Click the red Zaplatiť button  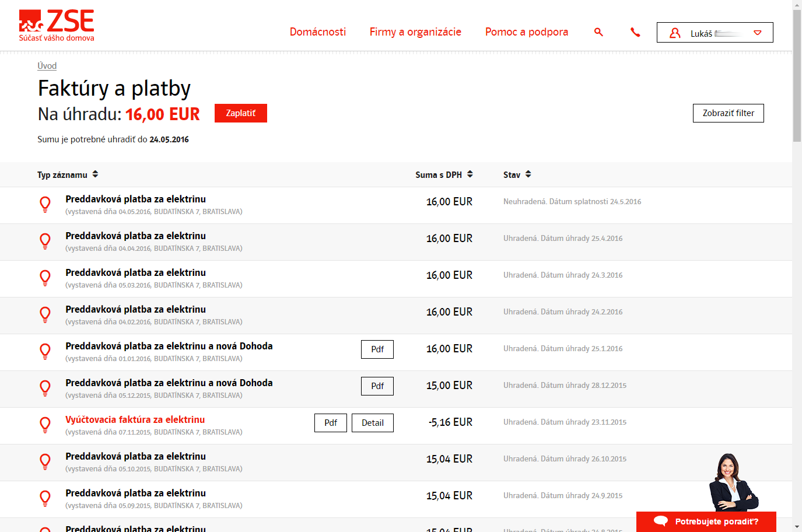(x=241, y=113)
